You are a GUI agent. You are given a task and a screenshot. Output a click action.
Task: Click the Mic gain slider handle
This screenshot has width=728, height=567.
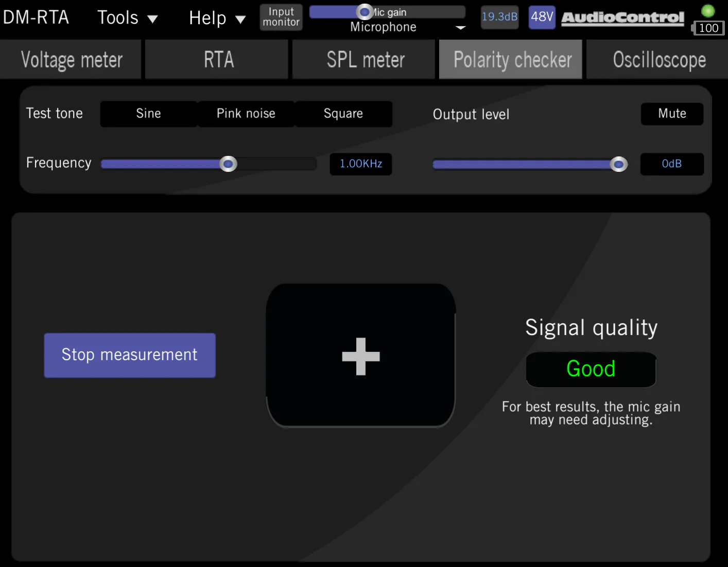(x=365, y=11)
